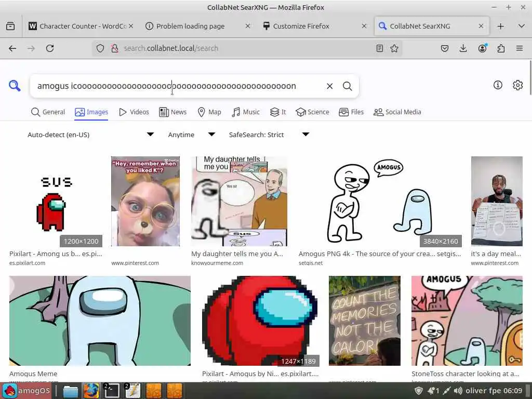Click the page vertical scrollbar
The height and width of the screenshot is (399, 532).
530,78
